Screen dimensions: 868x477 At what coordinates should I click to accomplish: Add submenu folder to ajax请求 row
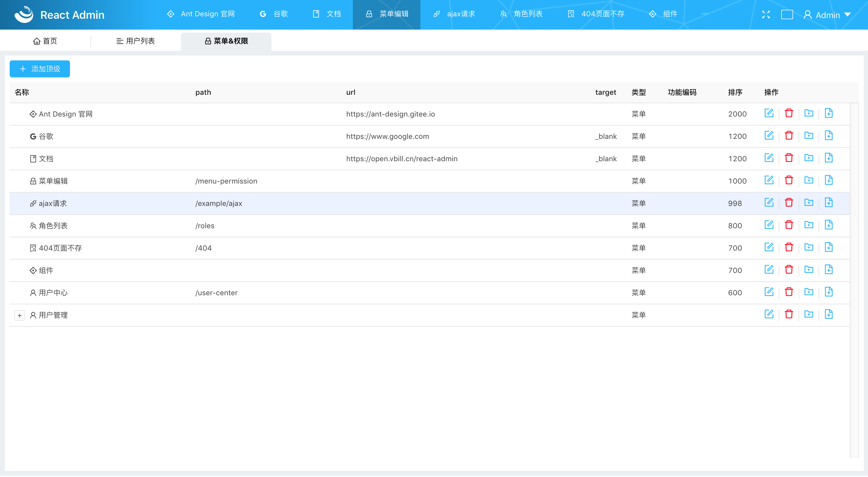(x=808, y=202)
